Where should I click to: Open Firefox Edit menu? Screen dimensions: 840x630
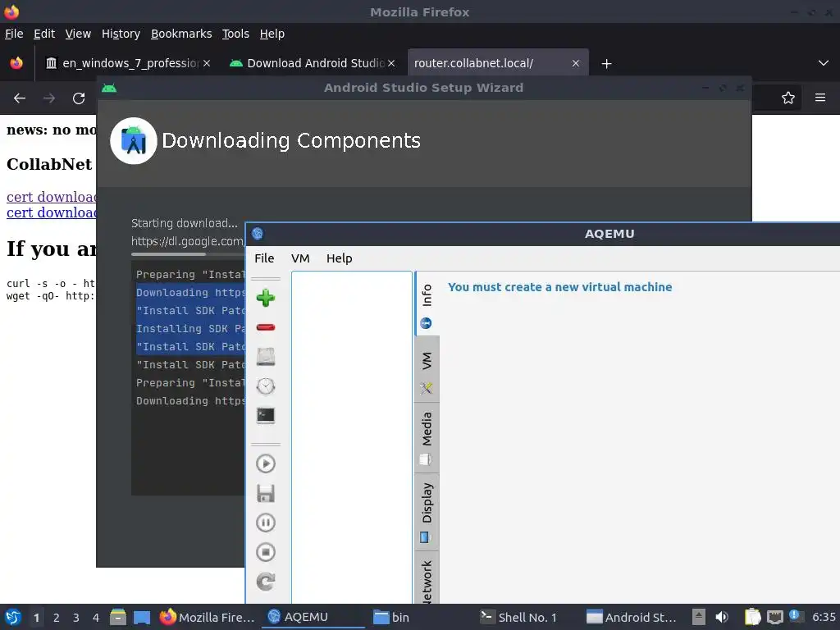[44, 34]
